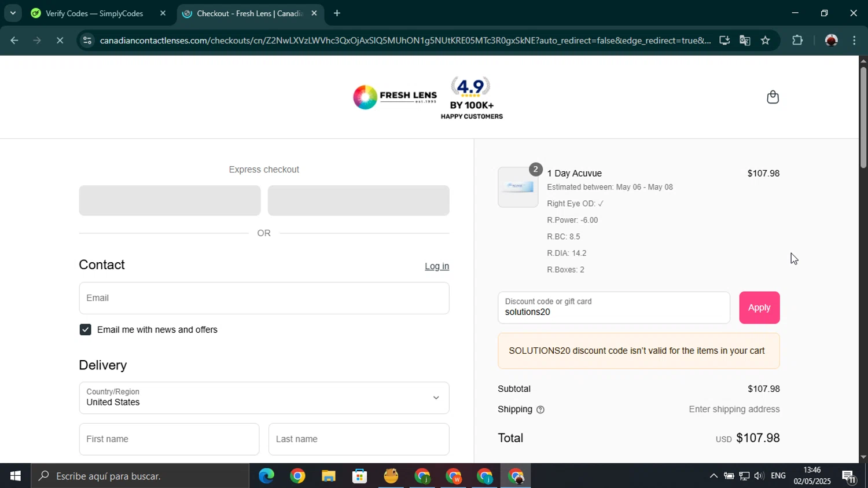Click the 1 Day Acuvue product name
The image size is (868, 488).
[x=574, y=174]
